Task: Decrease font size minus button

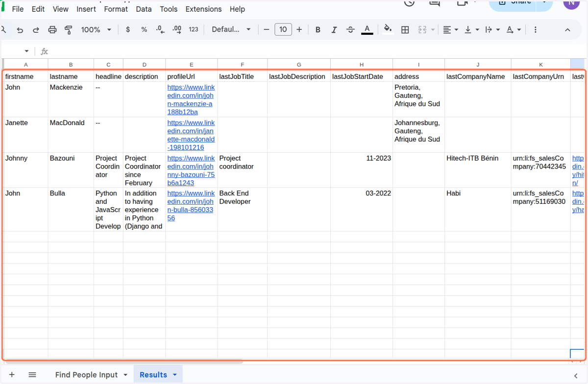Action: point(267,29)
